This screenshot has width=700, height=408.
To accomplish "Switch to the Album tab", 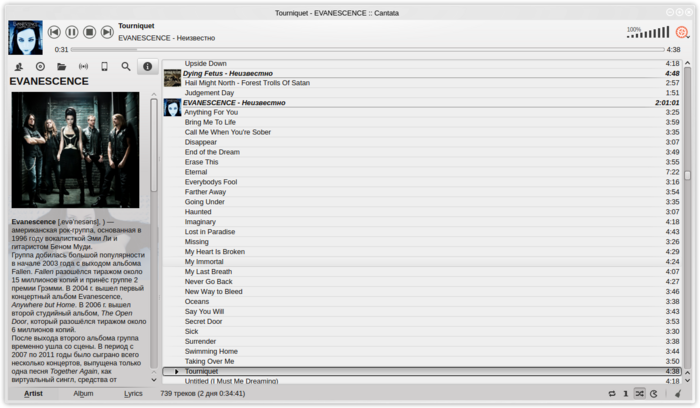I will coord(83,393).
